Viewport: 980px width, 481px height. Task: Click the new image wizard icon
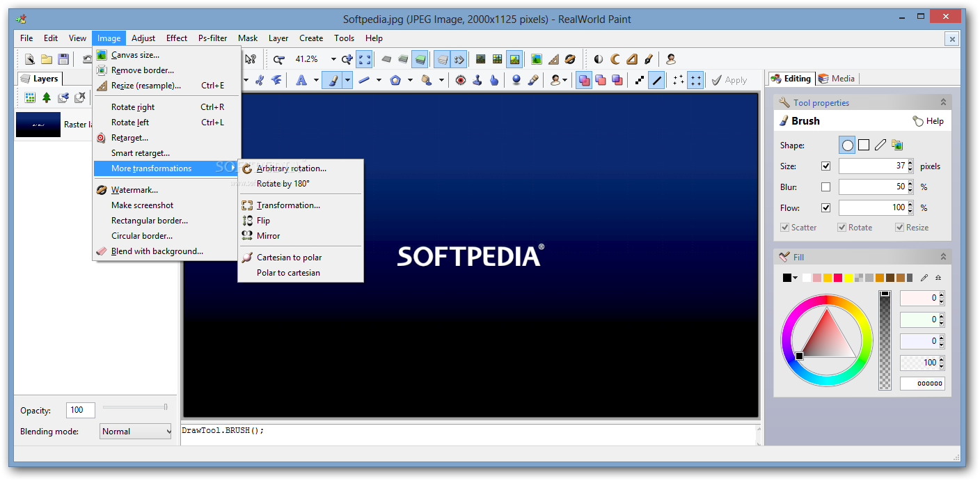point(30,59)
